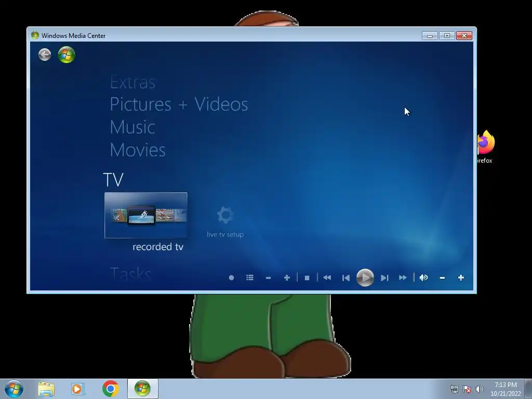
Task: Mute audio with the speaker icon
Action: (423, 277)
